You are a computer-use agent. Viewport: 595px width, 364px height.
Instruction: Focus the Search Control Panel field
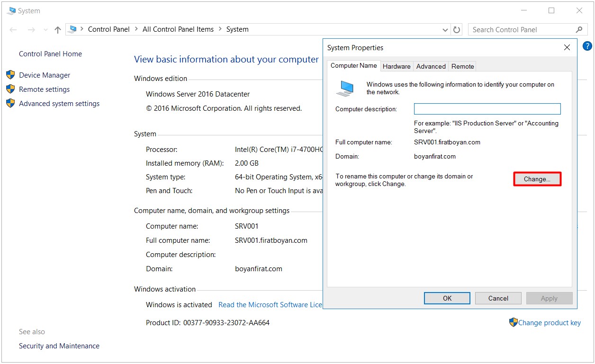pos(527,29)
